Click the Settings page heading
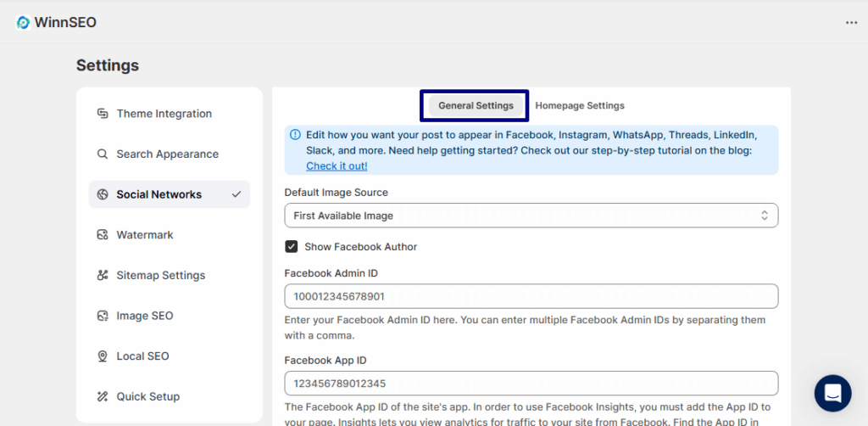This screenshot has height=426, width=868. click(x=108, y=65)
